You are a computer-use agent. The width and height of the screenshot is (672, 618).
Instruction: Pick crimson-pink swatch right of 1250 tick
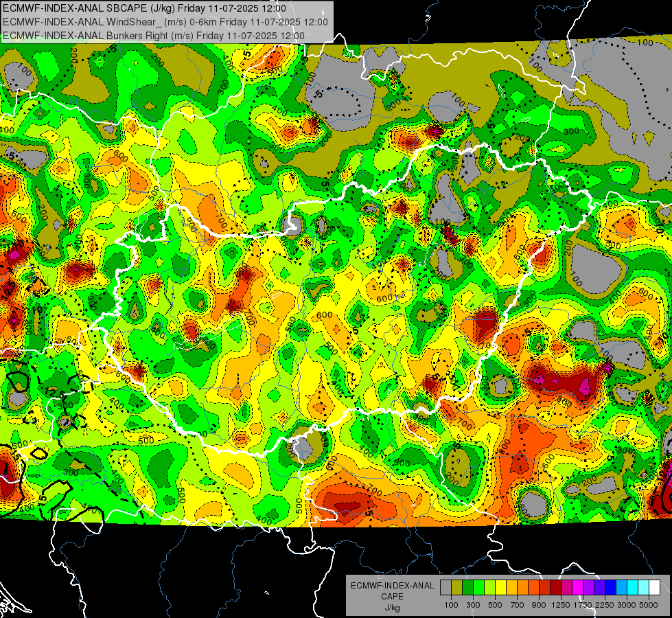coord(567,588)
